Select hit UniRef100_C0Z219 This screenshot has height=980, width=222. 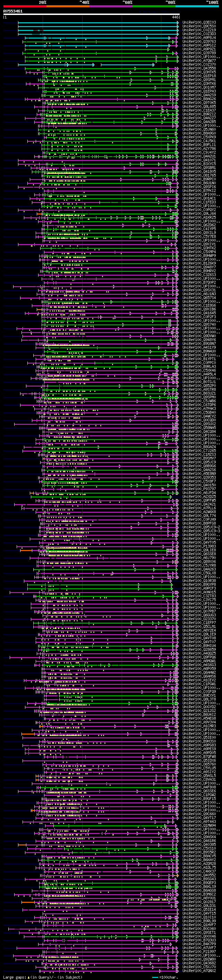tap(199, 30)
